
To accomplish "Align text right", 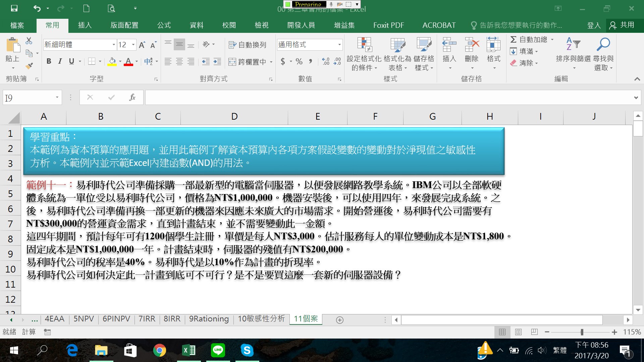I will [191, 62].
